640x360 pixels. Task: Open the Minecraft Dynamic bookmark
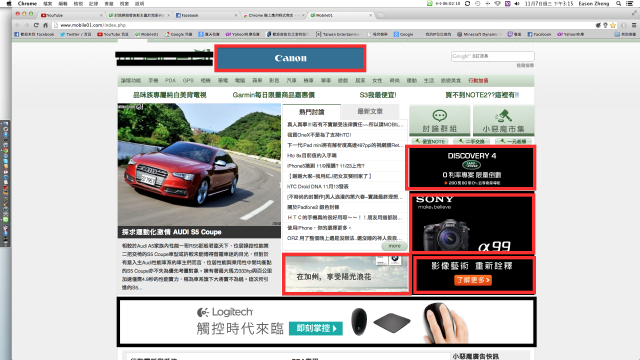click(479, 34)
